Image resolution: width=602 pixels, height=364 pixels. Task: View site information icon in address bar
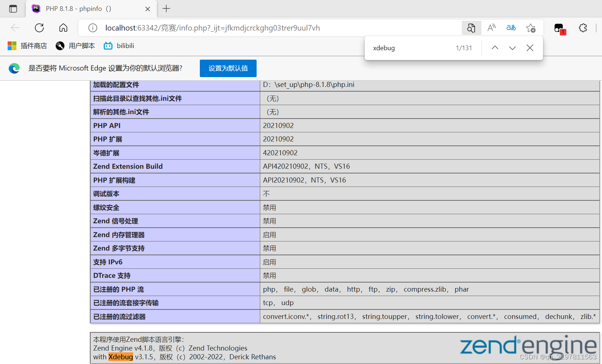pyautogui.click(x=93, y=28)
